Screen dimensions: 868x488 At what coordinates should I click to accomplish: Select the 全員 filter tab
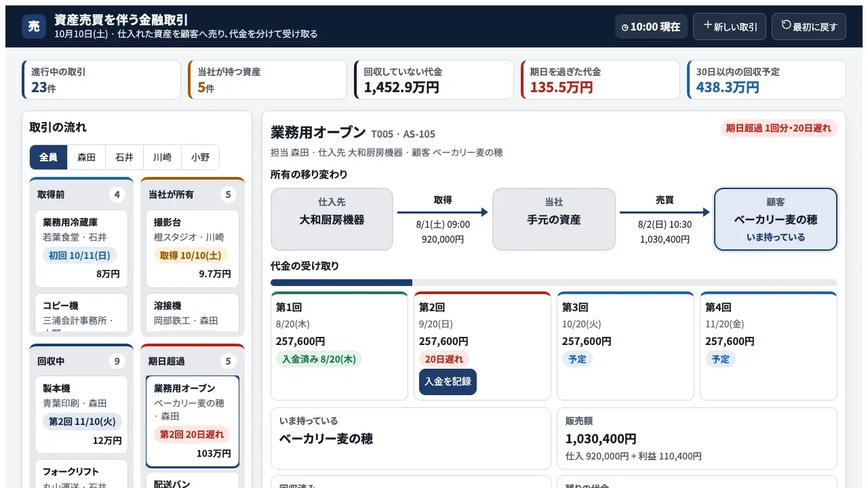coord(49,157)
